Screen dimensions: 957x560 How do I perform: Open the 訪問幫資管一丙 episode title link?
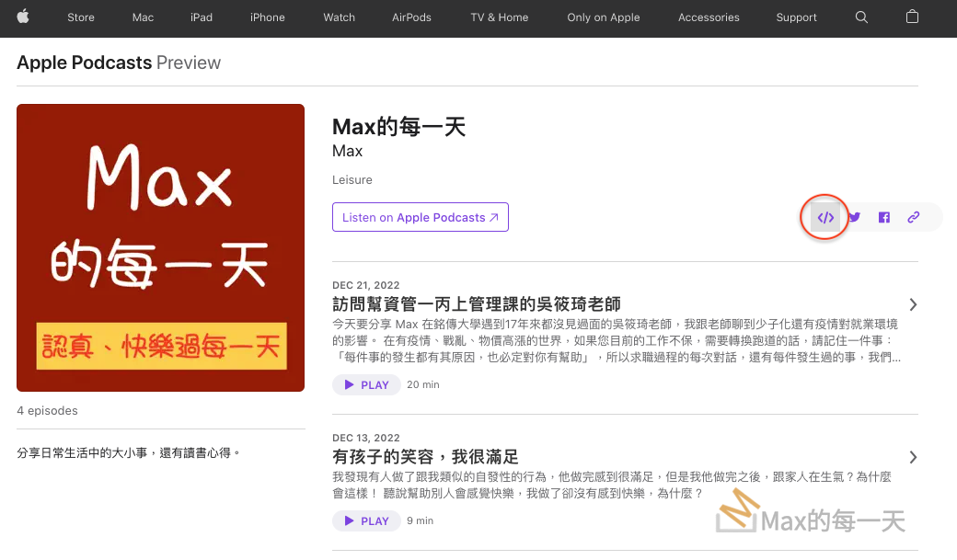[x=476, y=304]
